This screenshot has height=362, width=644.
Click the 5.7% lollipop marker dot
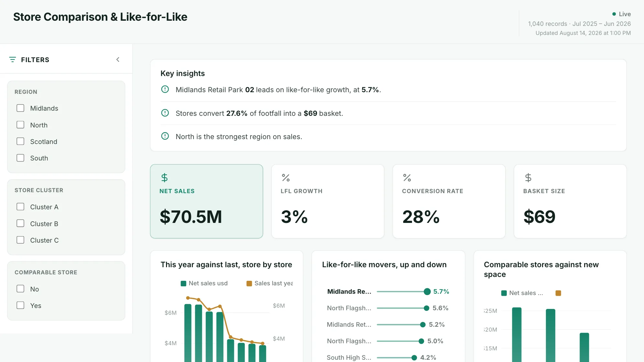click(427, 291)
